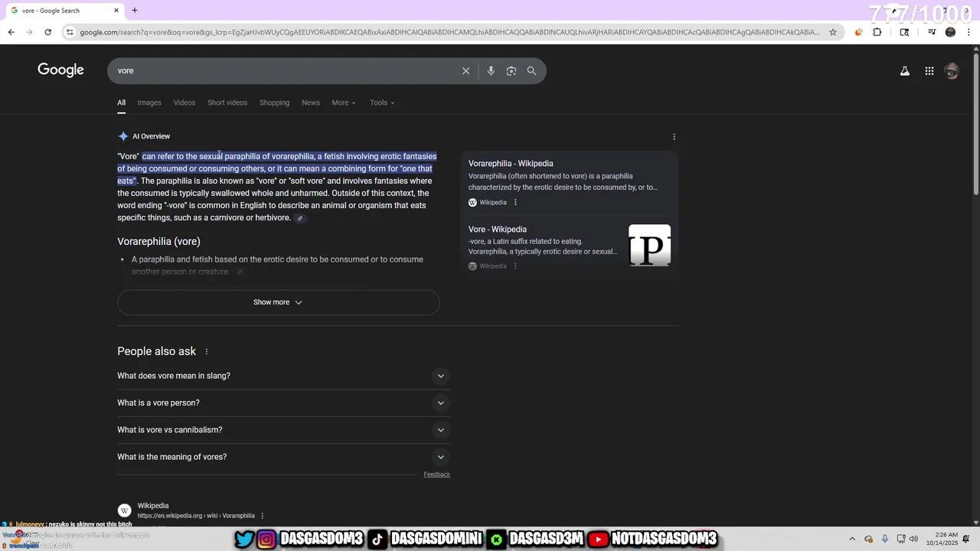
Task: Go back to the previous page
Action: click(x=11, y=32)
